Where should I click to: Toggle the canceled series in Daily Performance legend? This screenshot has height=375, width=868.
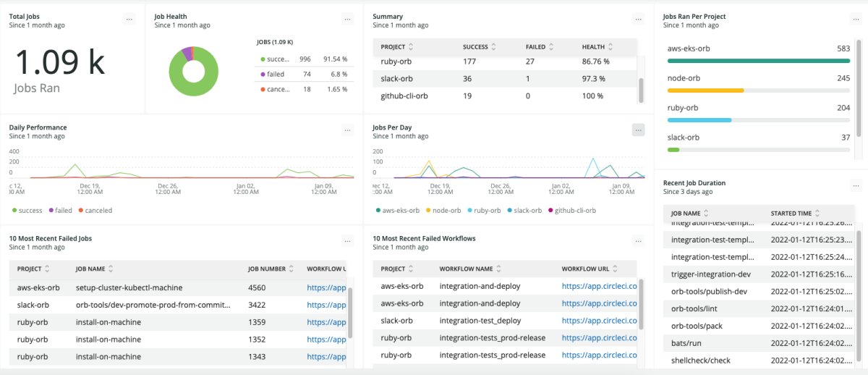coord(95,211)
